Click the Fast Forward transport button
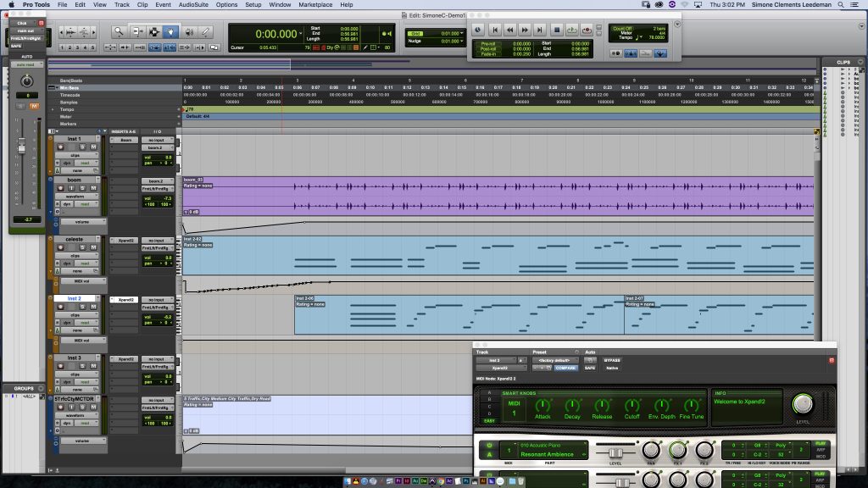The image size is (868, 488). (525, 30)
